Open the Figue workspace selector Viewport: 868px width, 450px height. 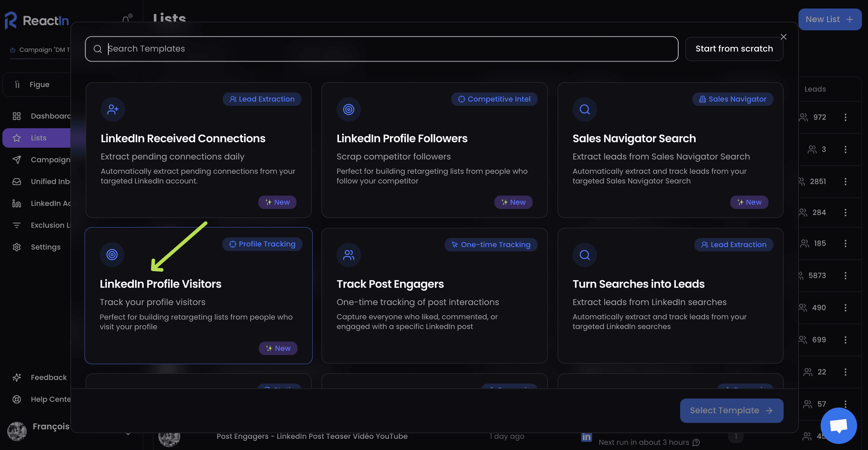pyautogui.click(x=36, y=85)
